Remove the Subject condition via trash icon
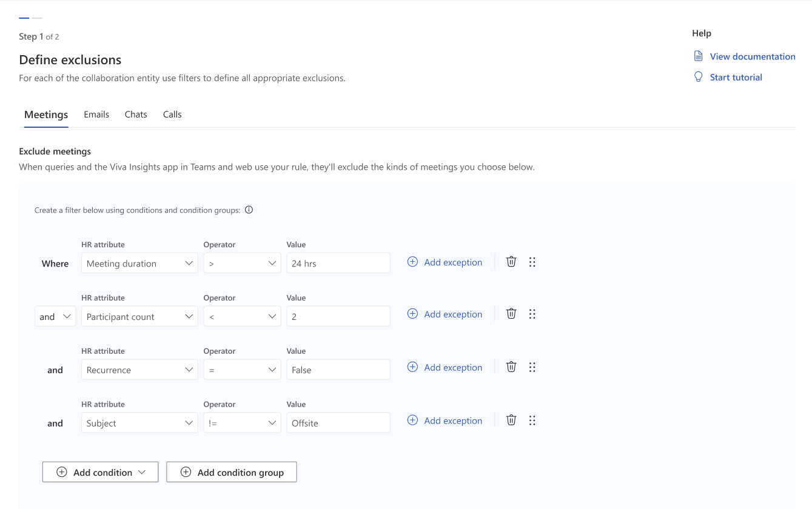 [x=511, y=419]
